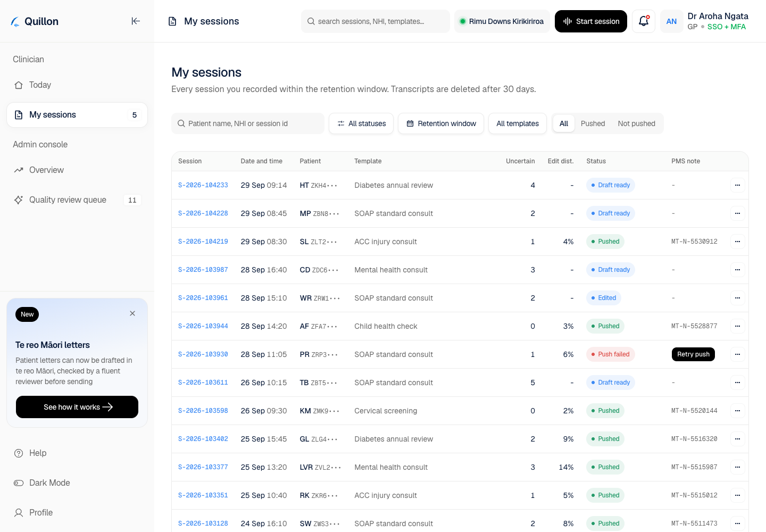The height and width of the screenshot is (532, 766).
Task: Open row actions for session S-2026-103944
Action: tap(737, 326)
